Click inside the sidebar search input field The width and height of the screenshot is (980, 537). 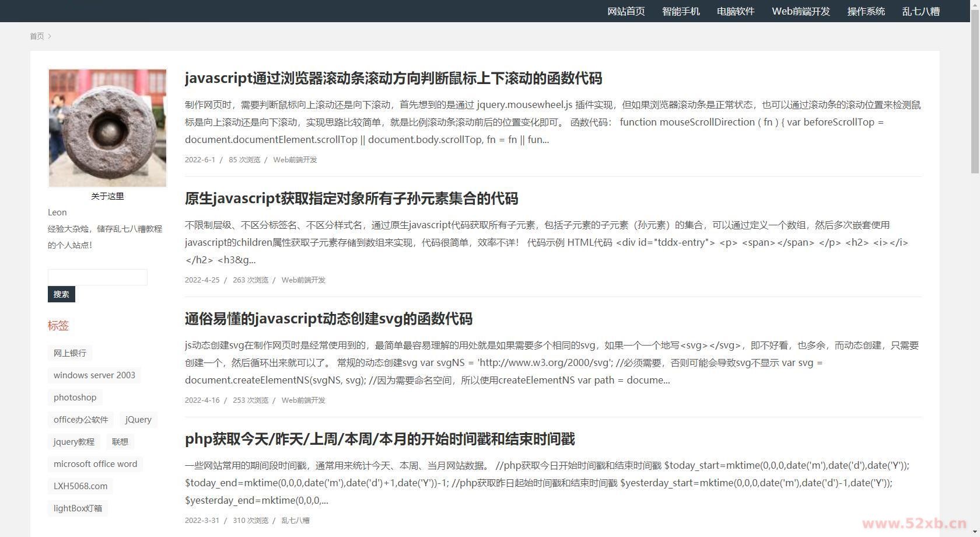97,277
